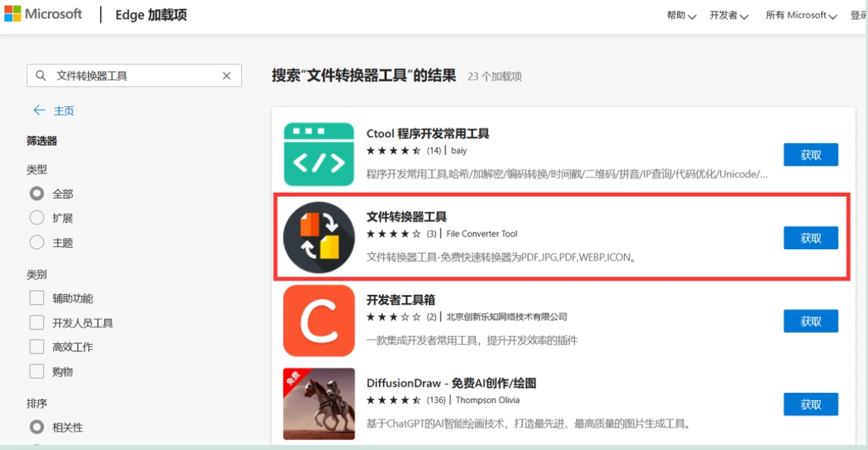Open the Ctool green code icon
The image size is (868, 450).
point(319,154)
